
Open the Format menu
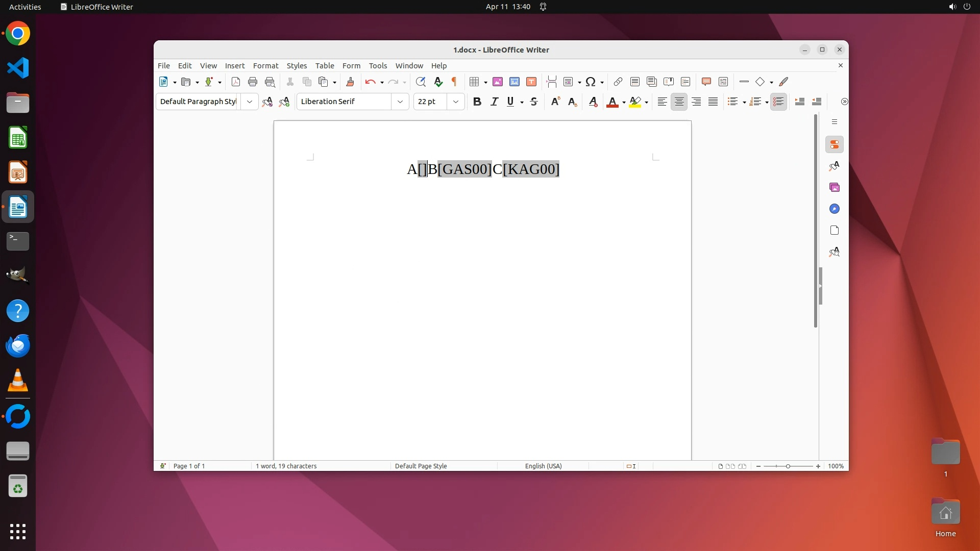coord(265,66)
